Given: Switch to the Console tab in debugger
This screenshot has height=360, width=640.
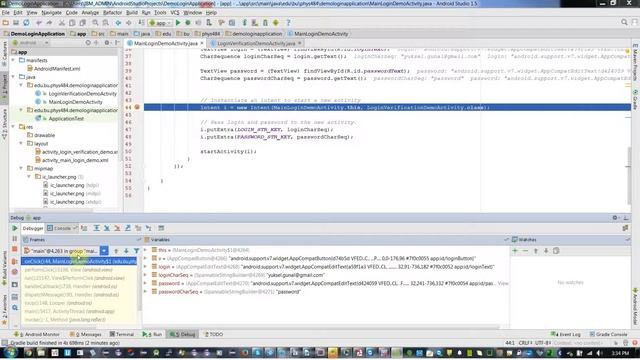Looking at the screenshot, I should (62, 228).
